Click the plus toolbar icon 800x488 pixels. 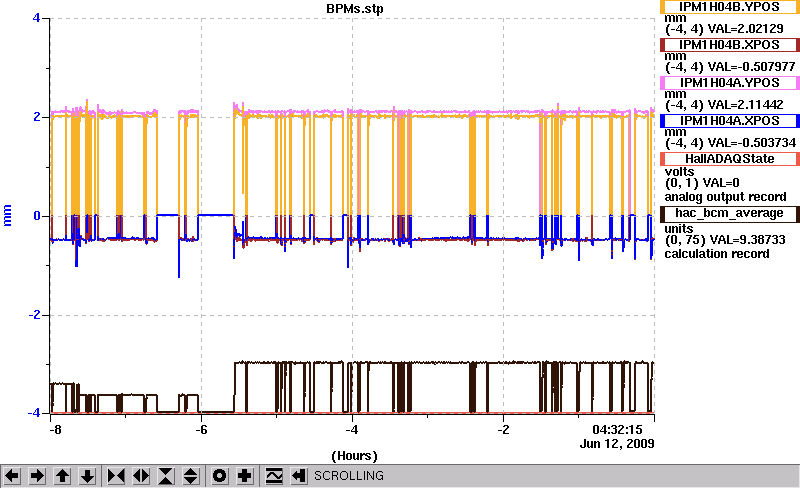(245, 476)
